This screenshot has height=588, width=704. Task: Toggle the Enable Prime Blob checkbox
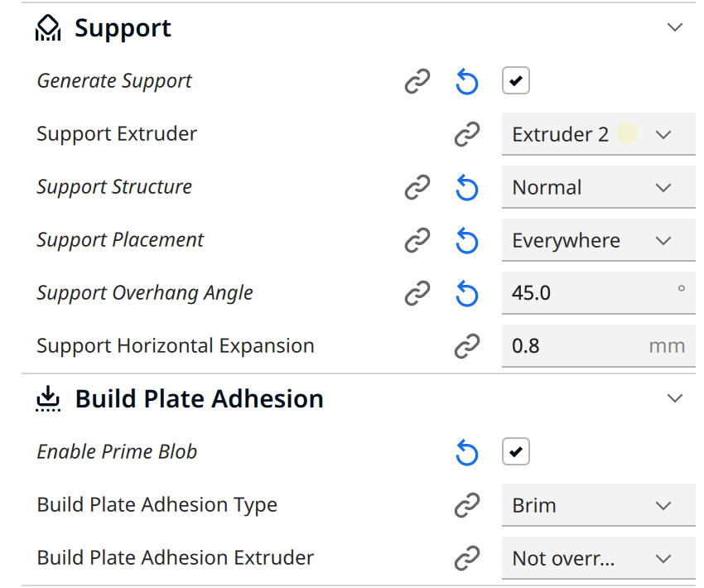[x=516, y=452]
